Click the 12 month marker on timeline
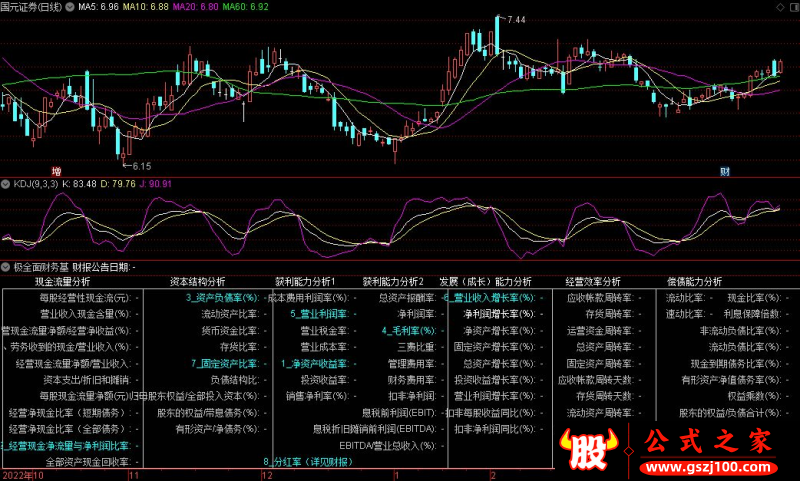This screenshot has height=481, width=800. click(267, 475)
